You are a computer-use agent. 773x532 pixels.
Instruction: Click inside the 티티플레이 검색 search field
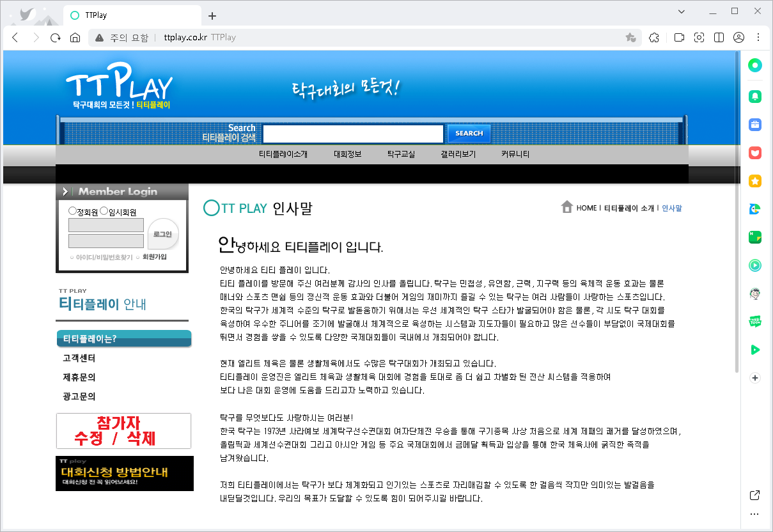[x=353, y=133]
